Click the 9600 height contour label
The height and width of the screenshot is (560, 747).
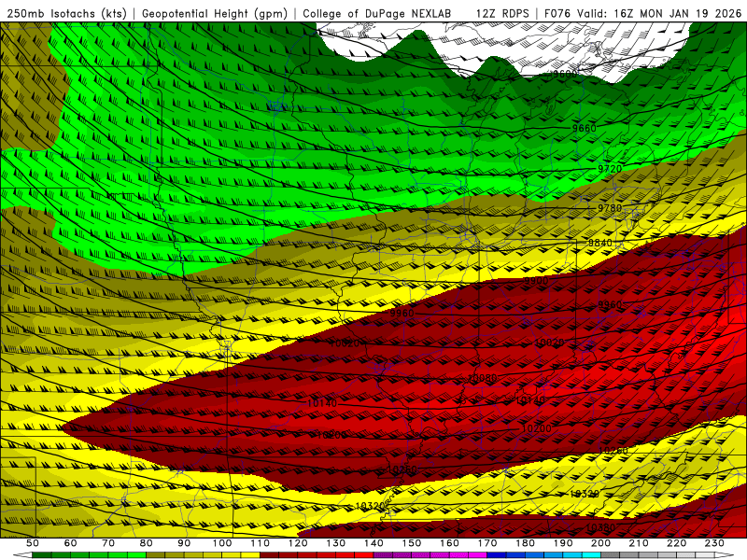[x=565, y=74]
